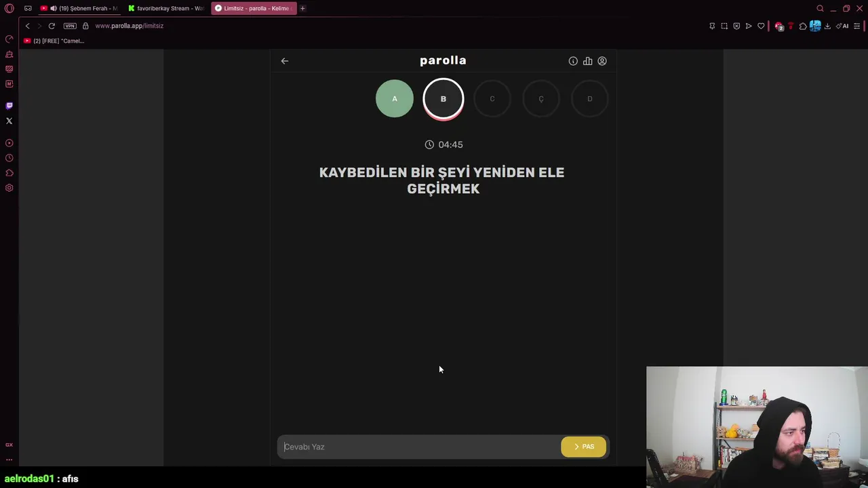Image resolution: width=868 pixels, height=488 pixels.
Task: Open the Player sidebar icon
Action: (9, 143)
